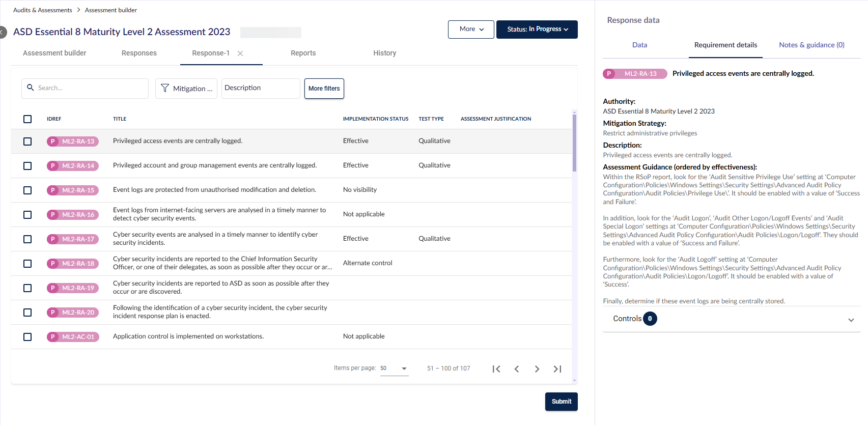Open the More dropdown menu

[x=471, y=30]
